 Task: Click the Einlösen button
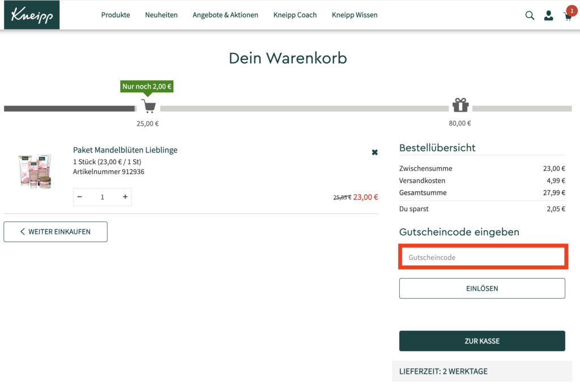pyautogui.click(x=482, y=288)
